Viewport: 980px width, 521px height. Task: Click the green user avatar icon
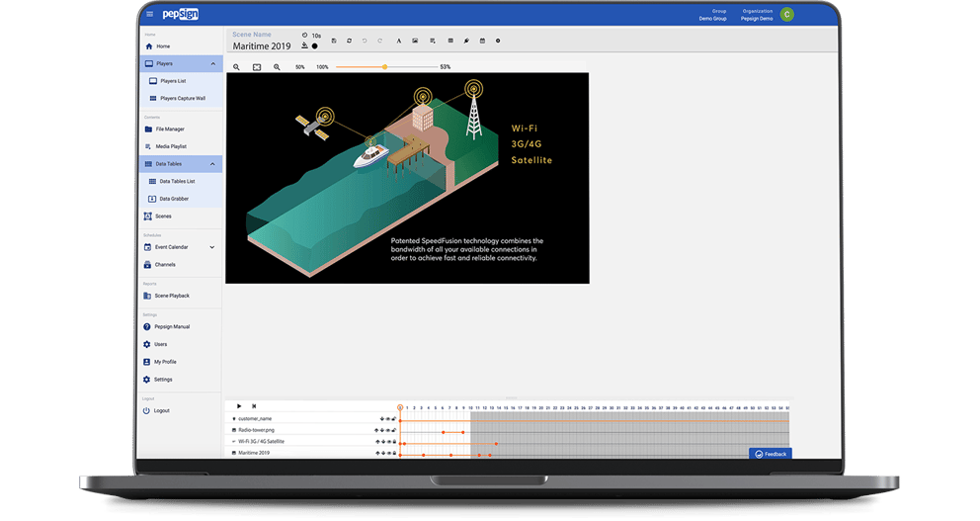pos(786,14)
